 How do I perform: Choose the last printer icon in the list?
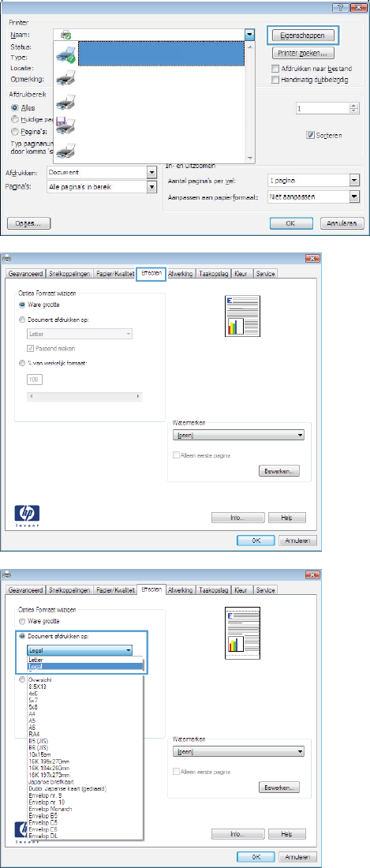pyautogui.click(x=66, y=149)
